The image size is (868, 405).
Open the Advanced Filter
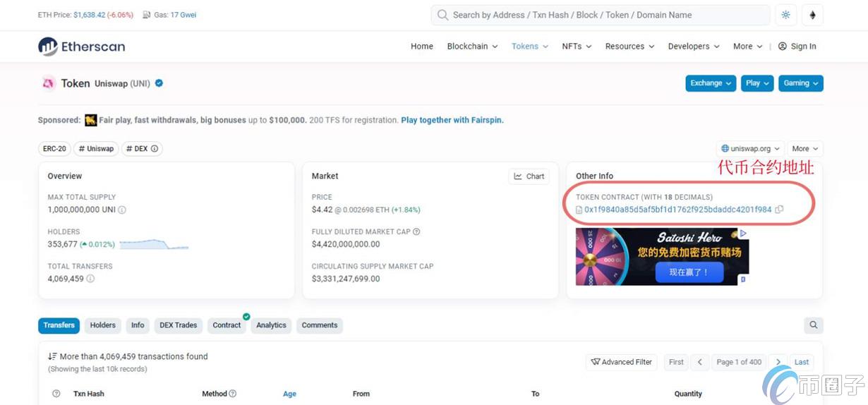tap(621, 362)
